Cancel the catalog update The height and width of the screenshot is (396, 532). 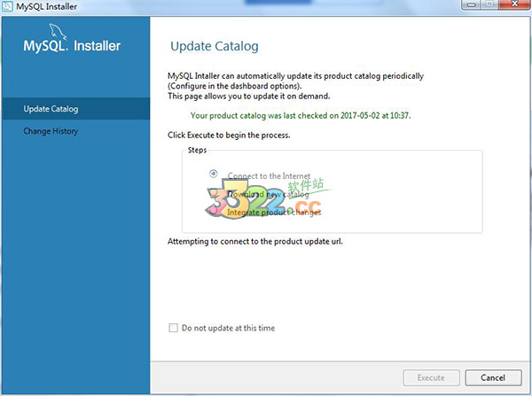tap(493, 377)
